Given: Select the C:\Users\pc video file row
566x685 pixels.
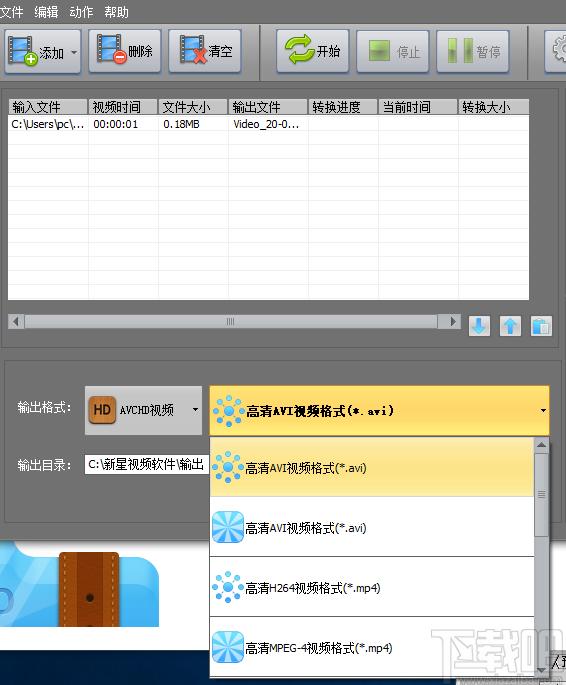Looking at the screenshot, I should (x=268, y=124).
